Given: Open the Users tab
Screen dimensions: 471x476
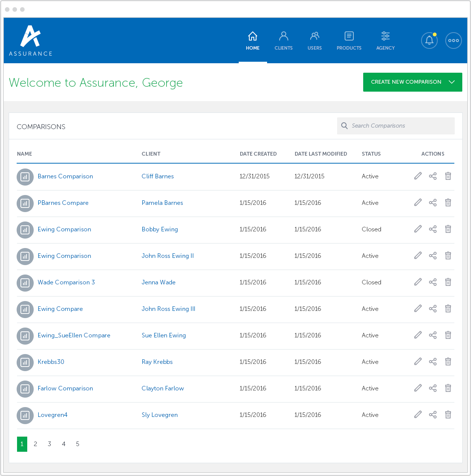Looking at the screenshot, I should click(315, 41).
